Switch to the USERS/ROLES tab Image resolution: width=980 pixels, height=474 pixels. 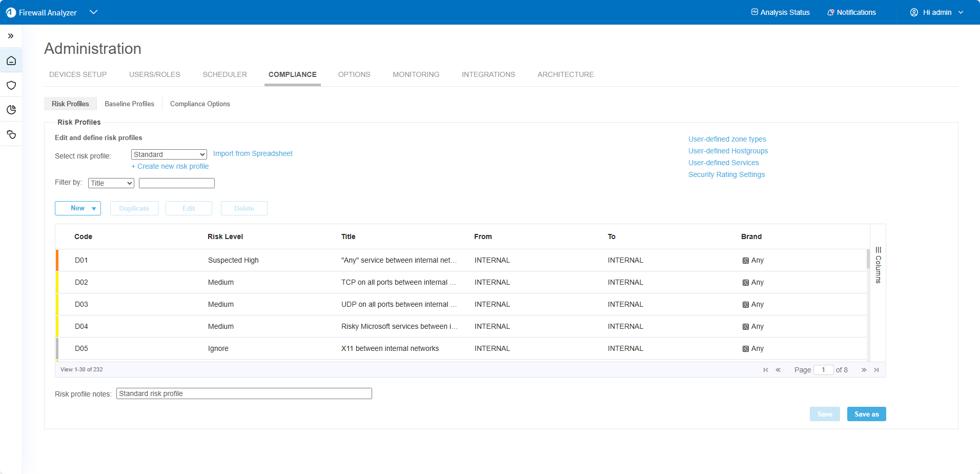tap(154, 74)
